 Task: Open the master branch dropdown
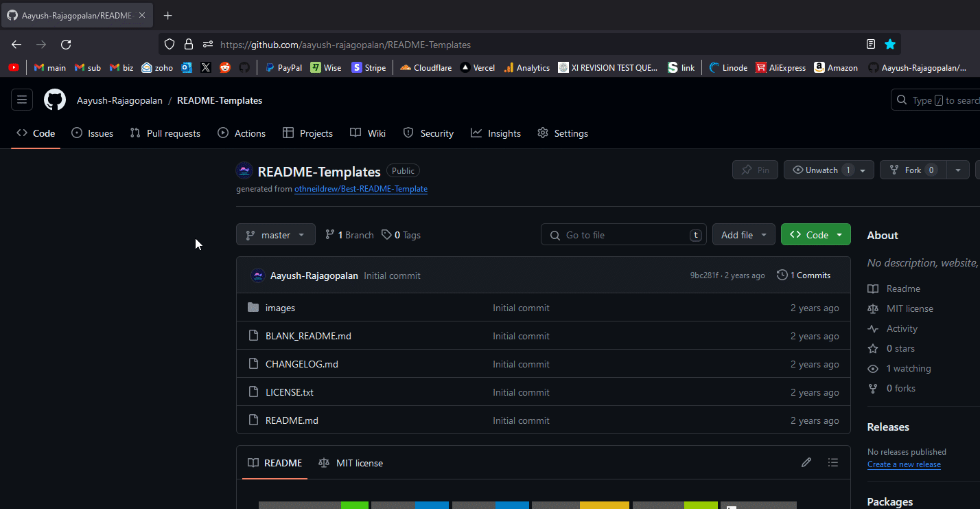click(x=276, y=235)
